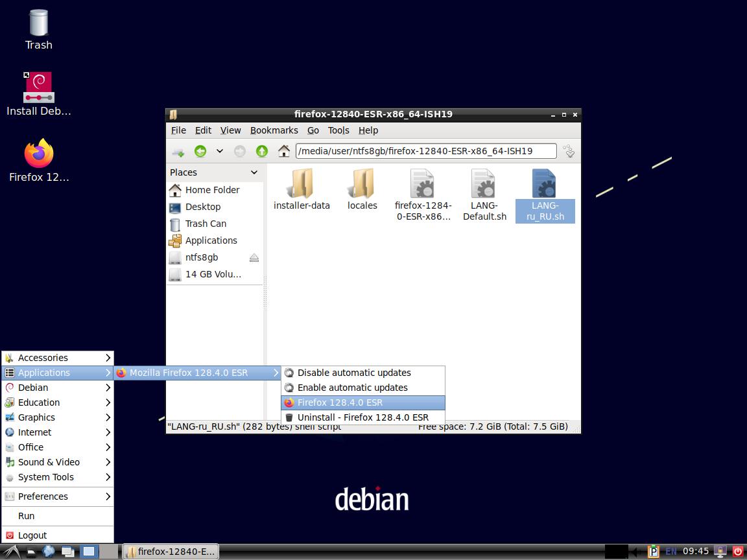This screenshot has width=747, height=560.
Task: Expand the Education menu category
Action: [x=58, y=402]
